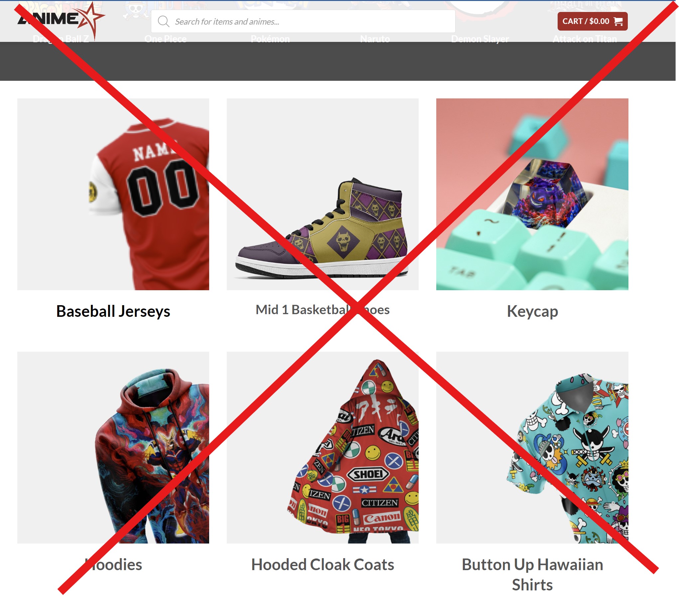The image size is (679, 616).
Task: Select the Pokémon menu item
Action: [x=270, y=39]
